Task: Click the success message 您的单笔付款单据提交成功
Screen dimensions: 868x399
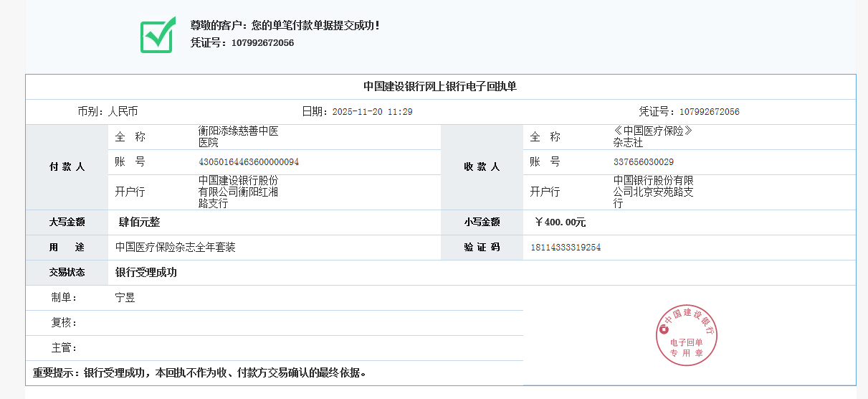Action: point(285,25)
